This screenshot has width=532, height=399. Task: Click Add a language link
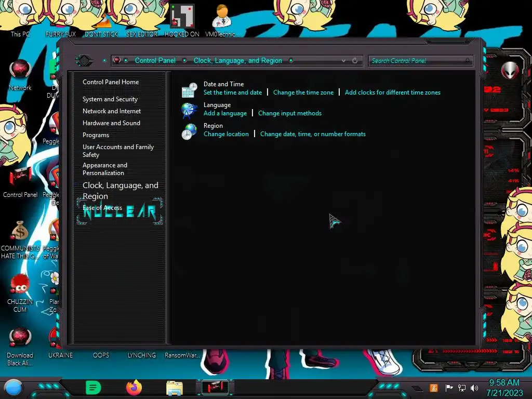pos(225,113)
